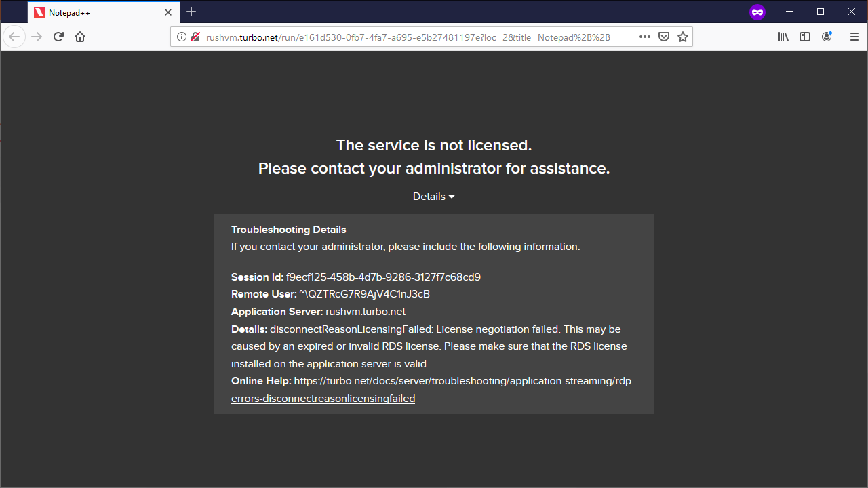Minimize the Firefox window
The width and height of the screenshot is (868, 488).
(789, 12)
